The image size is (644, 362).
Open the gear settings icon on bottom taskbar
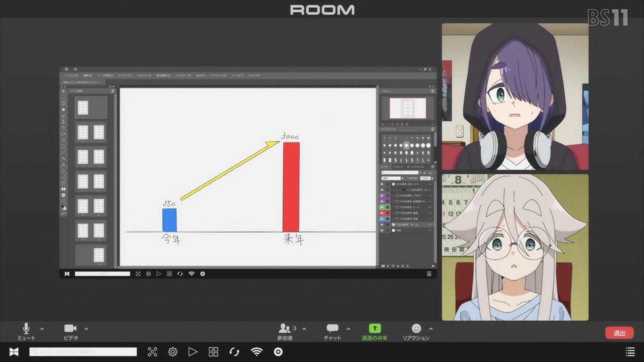pyautogui.click(x=173, y=352)
